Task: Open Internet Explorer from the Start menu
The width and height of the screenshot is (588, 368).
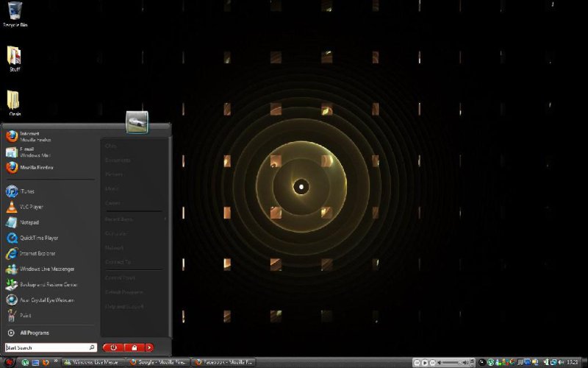Action: click(x=38, y=253)
